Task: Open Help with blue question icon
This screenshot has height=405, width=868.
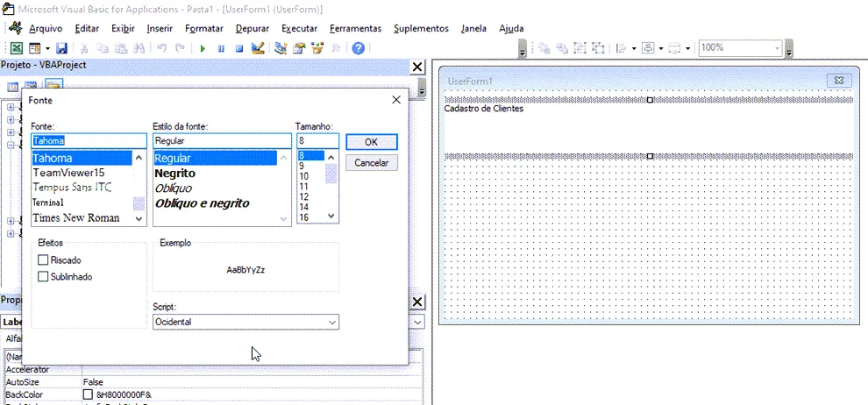Action: coord(359,48)
